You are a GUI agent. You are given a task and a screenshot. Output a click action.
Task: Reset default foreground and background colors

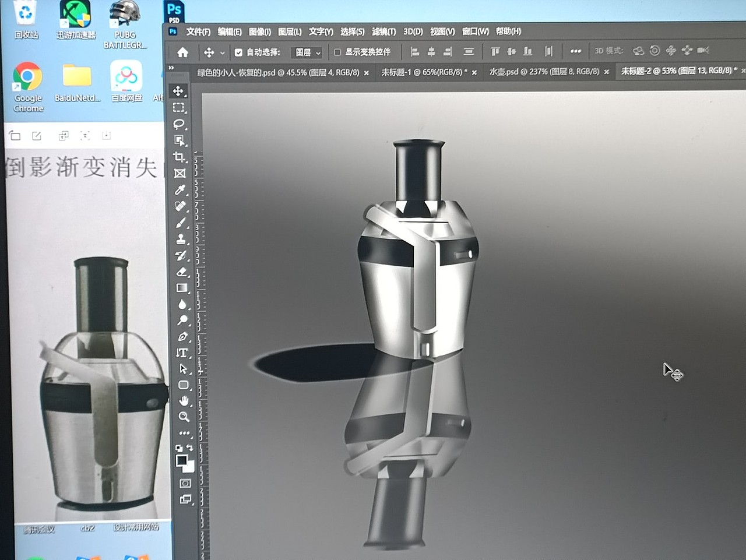point(179,448)
